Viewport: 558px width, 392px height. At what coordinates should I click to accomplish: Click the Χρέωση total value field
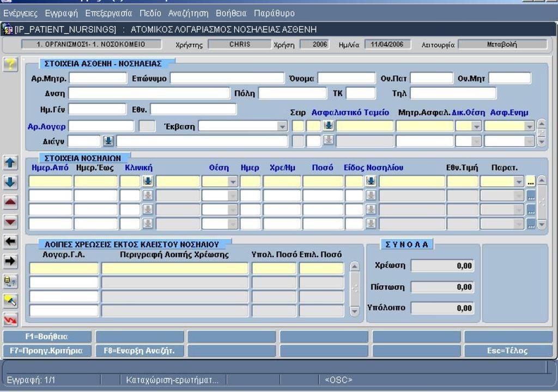(x=442, y=266)
